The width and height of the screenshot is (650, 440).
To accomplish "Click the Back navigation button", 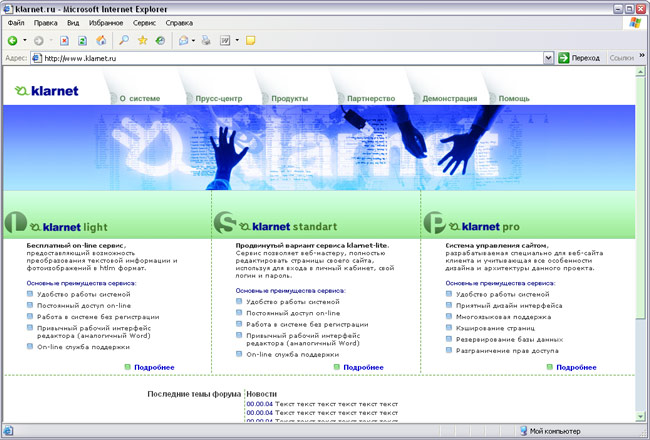I will (x=12, y=41).
